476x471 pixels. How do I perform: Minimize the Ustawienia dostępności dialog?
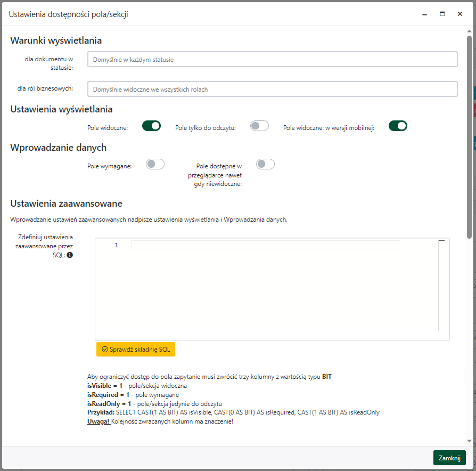coord(425,14)
